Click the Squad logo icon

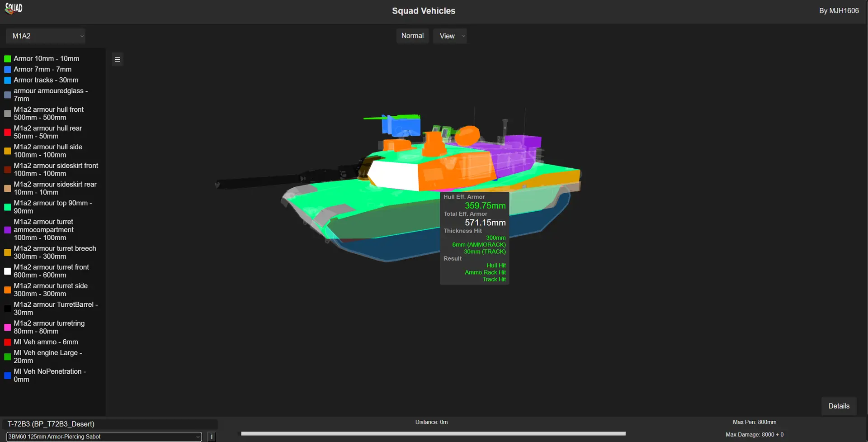(x=14, y=8)
